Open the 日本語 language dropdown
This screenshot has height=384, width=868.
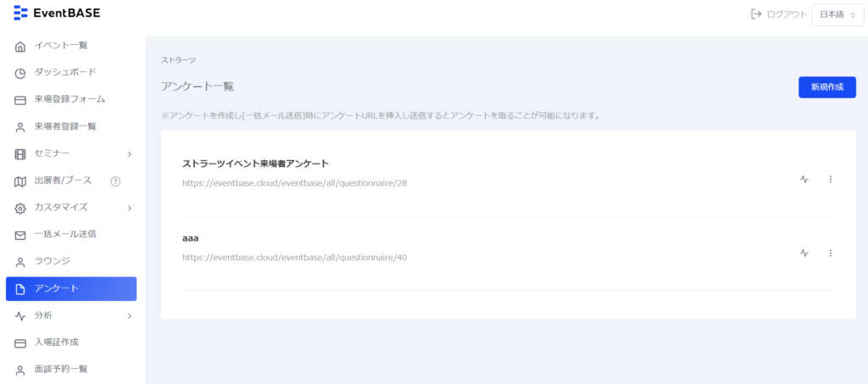click(837, 15)
